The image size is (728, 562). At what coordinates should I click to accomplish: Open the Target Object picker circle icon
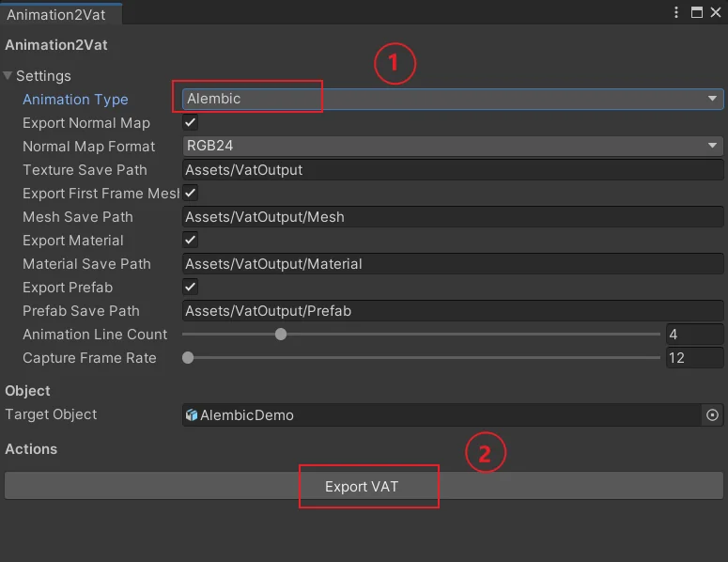(x=712, y=414)
